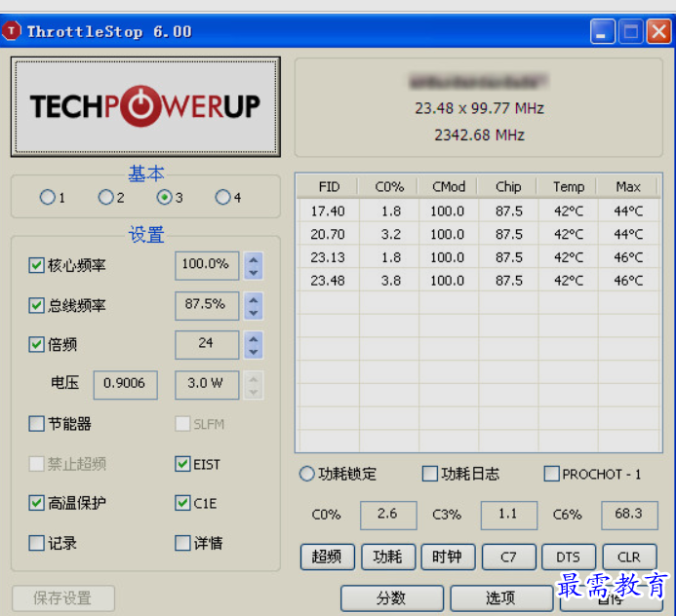Viewport: 676px width, 616px height.
Task: Click the 分数 score button
Action: [x=392, y=597]
